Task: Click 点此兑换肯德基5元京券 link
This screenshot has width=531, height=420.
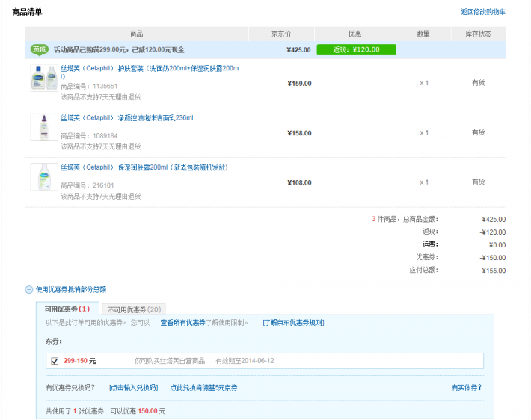Action: (x=203, y=387)
